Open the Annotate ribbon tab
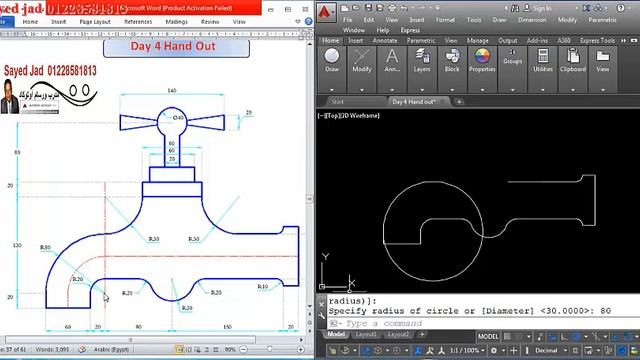The width and height of the screenshot is (640, 360). 384,40
